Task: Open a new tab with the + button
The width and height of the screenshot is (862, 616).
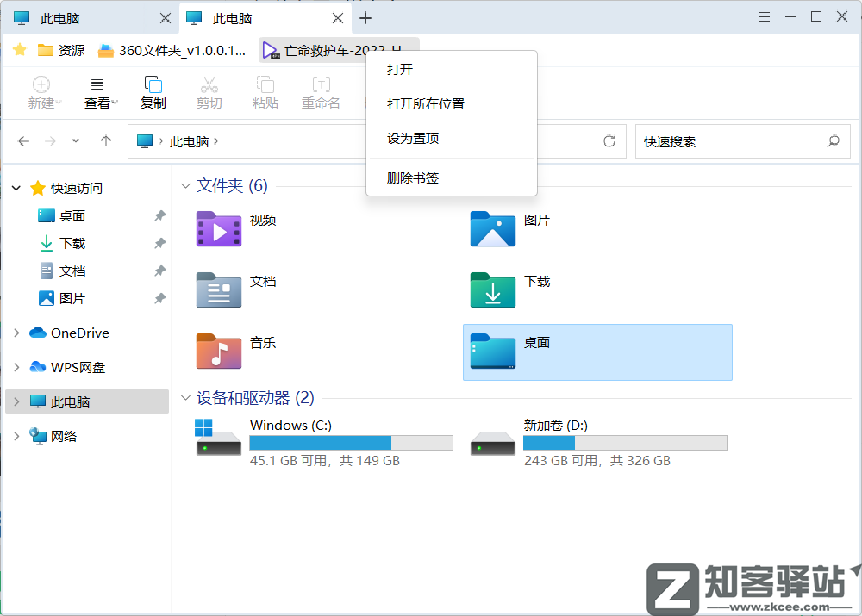Action: [x=365, y=17]
